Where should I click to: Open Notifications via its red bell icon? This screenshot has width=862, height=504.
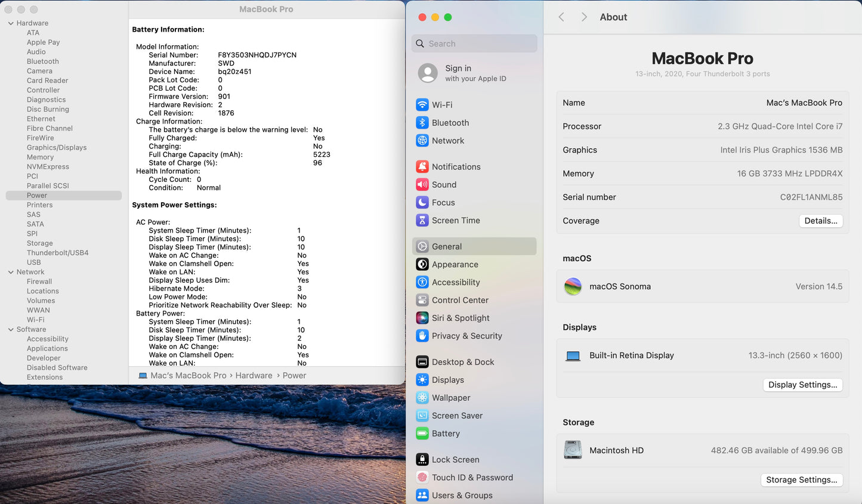coord(422,167)
